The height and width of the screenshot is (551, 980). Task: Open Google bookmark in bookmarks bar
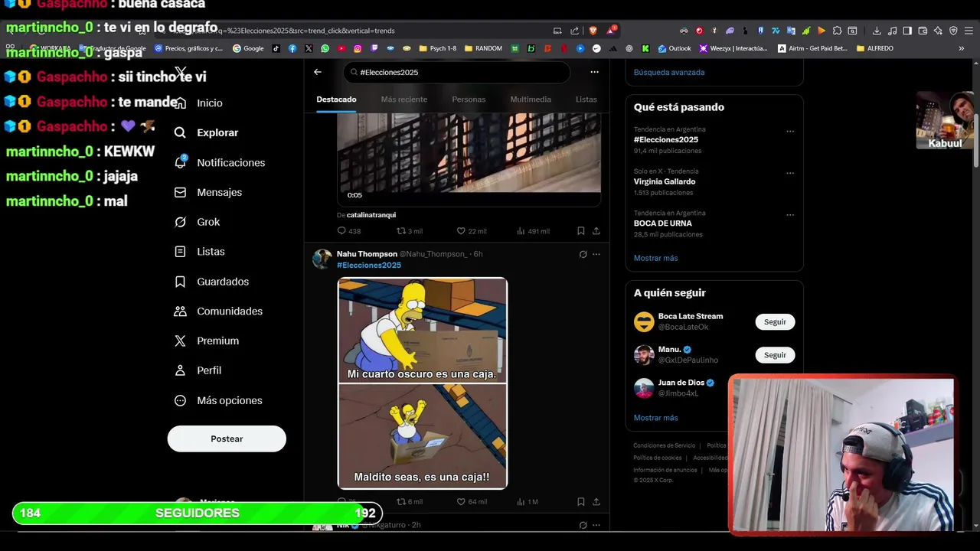[248, 48]
